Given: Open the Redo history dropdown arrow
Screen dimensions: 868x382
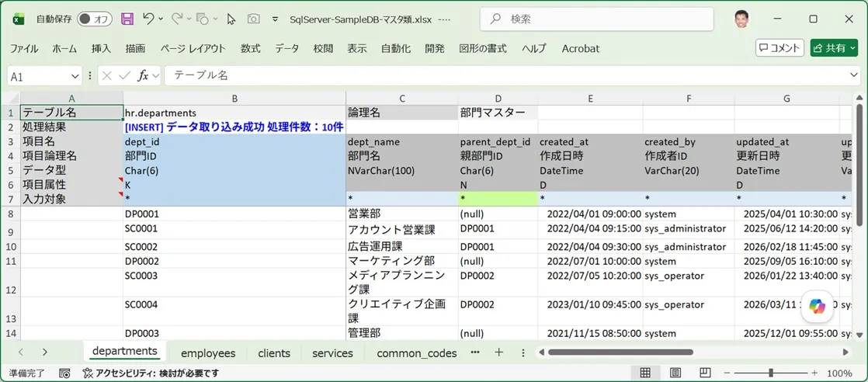Looking at the screenshot, I should tap(190, 19).
